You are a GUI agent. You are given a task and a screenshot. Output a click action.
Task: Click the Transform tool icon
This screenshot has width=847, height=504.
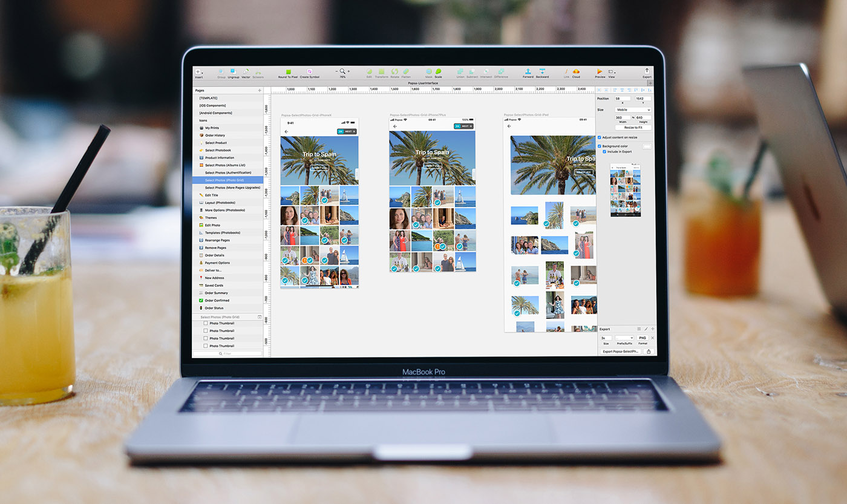click(382, 71)
